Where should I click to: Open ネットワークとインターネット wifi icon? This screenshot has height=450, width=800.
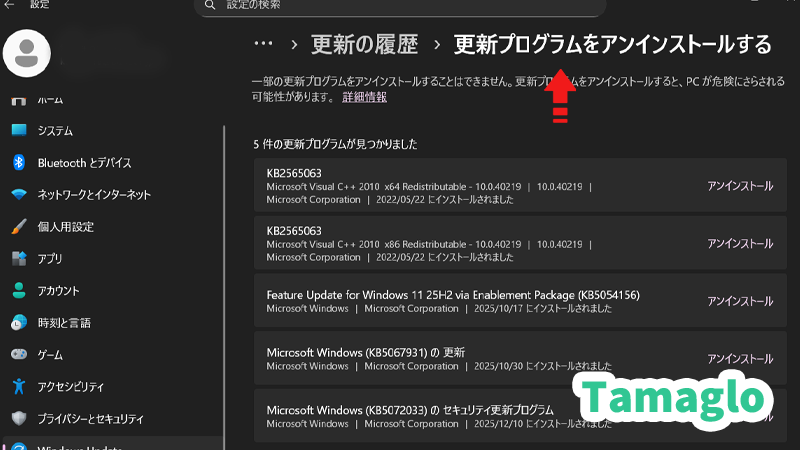click(x=18, y=195)
